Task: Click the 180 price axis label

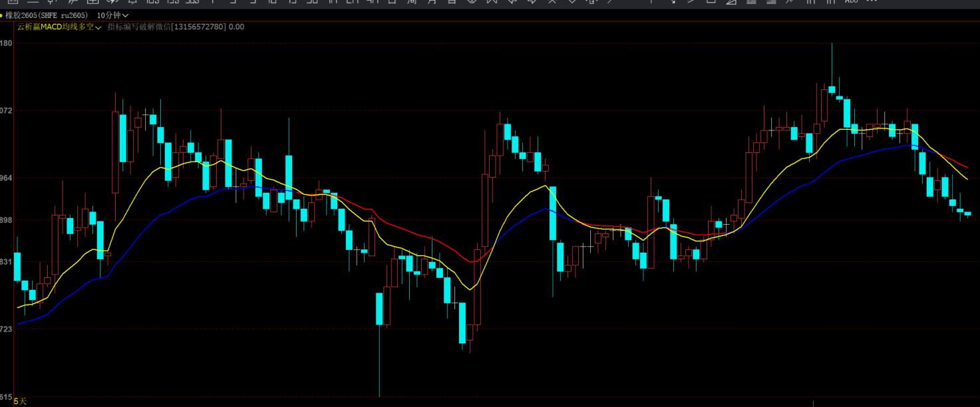Action: 6,43
